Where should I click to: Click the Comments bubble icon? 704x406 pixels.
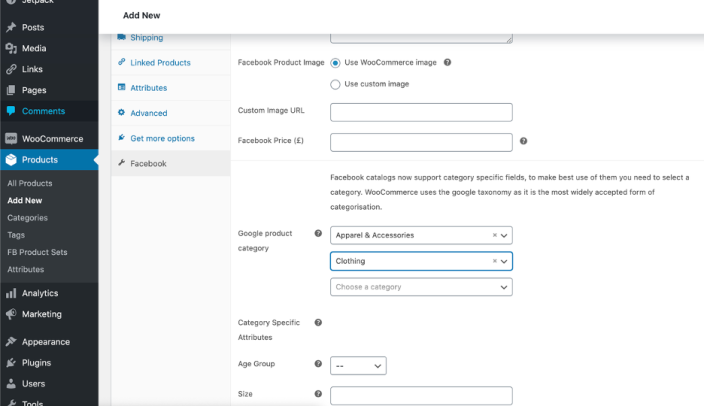click(x=11, y=111)
